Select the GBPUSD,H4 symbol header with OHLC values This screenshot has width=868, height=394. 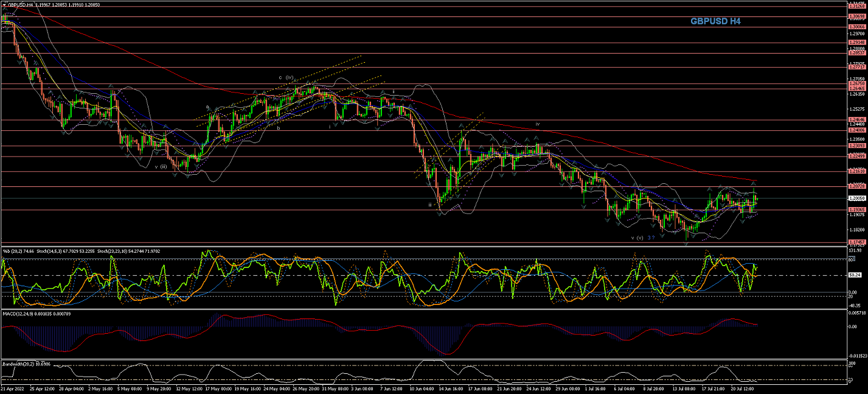click(x=54, y=4)
